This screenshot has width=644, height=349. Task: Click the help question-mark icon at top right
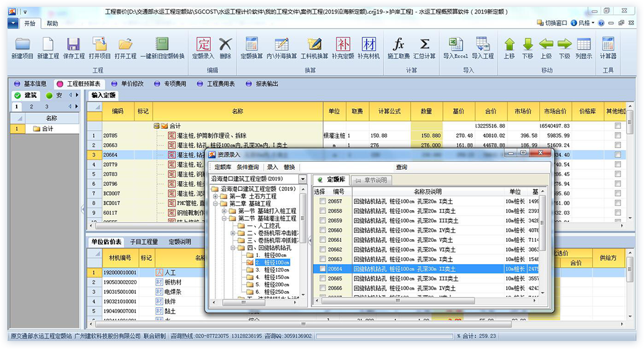tap(601, 23)
